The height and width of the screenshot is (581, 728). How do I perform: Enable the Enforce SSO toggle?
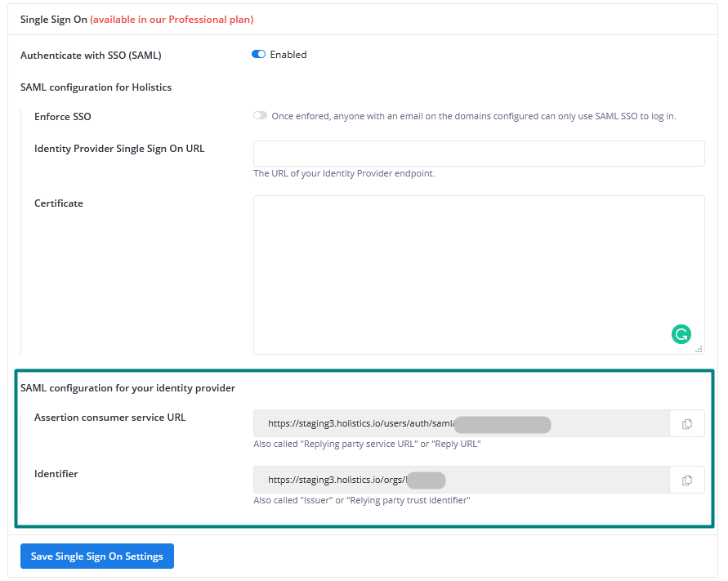(260, 116)
